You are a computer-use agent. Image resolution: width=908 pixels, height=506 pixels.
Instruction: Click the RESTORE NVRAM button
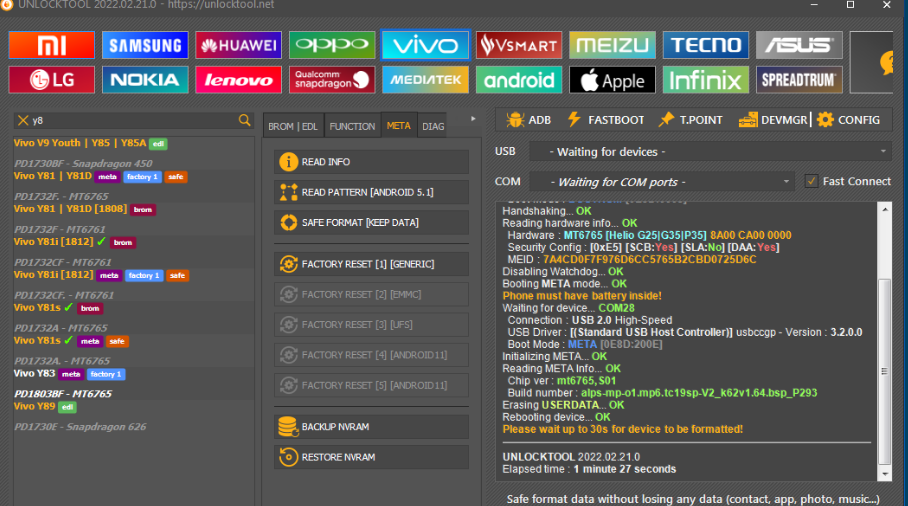[371, 457]
